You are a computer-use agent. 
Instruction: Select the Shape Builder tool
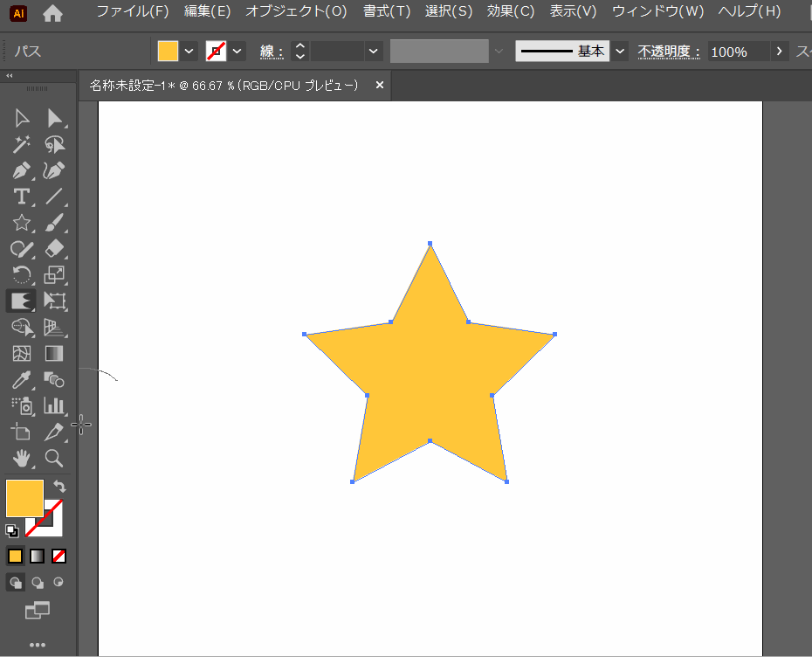tap(21, 328)
